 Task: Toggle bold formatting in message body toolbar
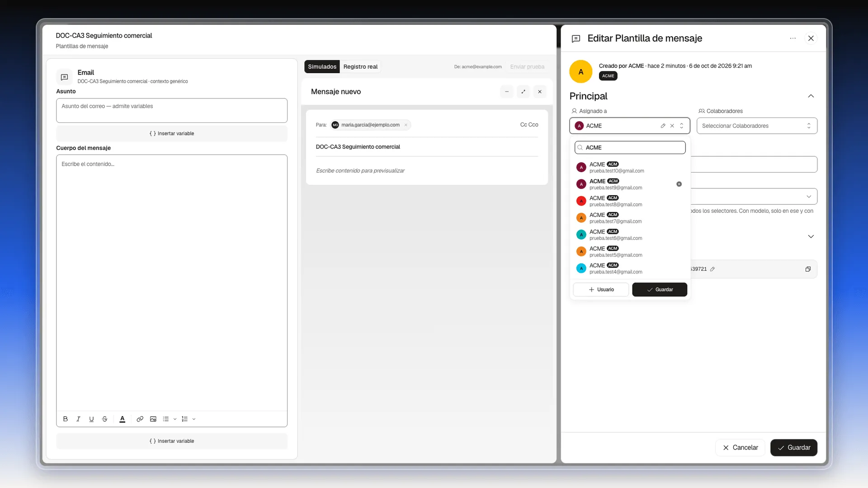[x=65, y=419]
